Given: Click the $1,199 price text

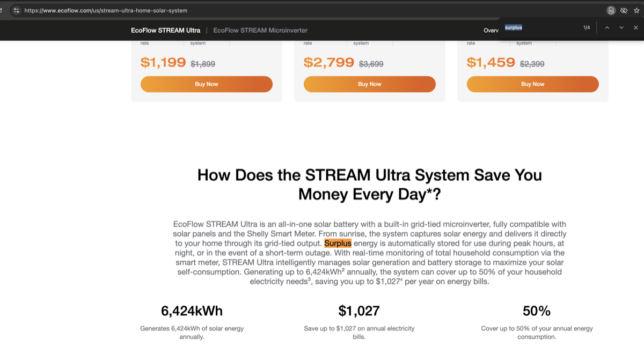Looking at the screenshot, I should 163,62.
